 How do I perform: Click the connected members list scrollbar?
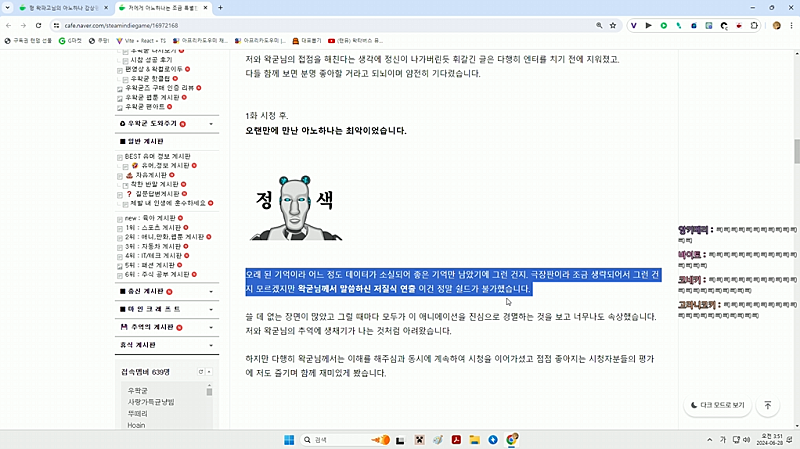click(x=209, y=391)
